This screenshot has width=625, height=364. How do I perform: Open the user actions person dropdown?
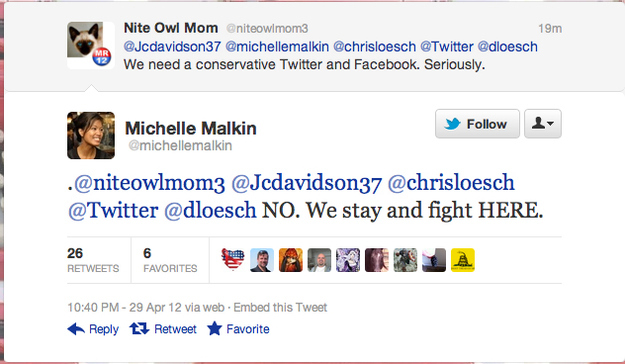pyautogui.click(x=542, y=124)
